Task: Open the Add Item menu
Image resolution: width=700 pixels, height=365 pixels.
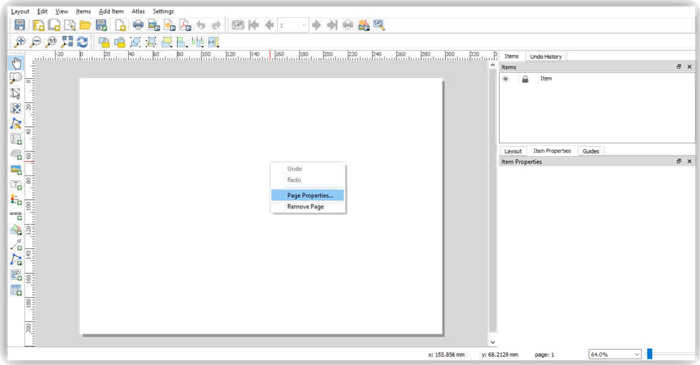Action: point(111,11)
